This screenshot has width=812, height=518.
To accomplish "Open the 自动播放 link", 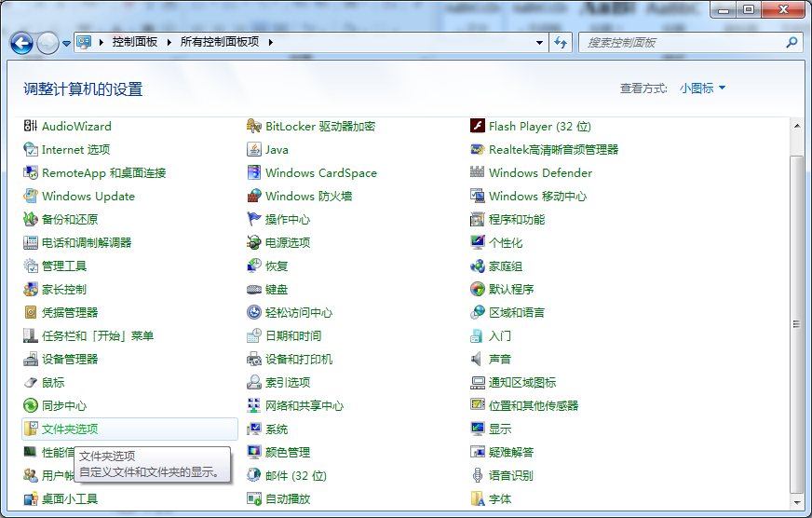I will point(288,498).
